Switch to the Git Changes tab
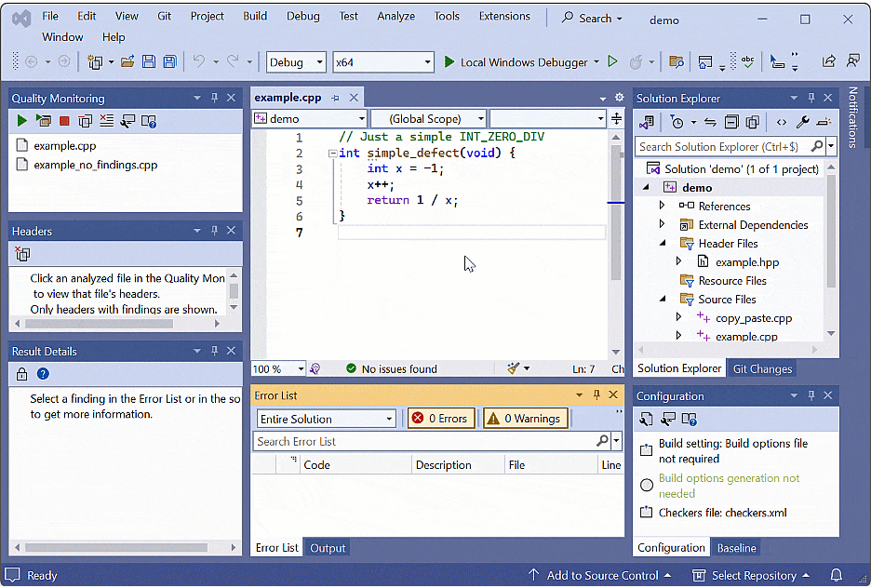Screen dimensions: 871x588 point(761,367)
